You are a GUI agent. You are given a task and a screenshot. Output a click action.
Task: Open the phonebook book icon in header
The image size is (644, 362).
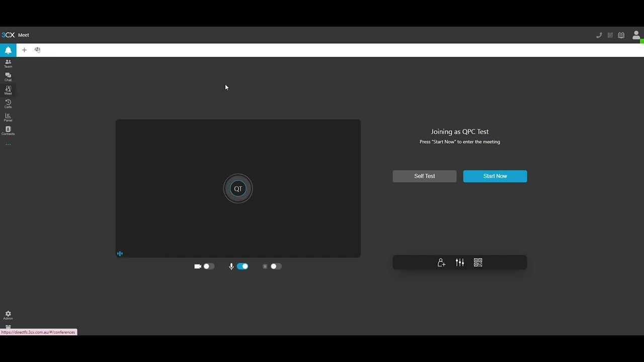621,35
